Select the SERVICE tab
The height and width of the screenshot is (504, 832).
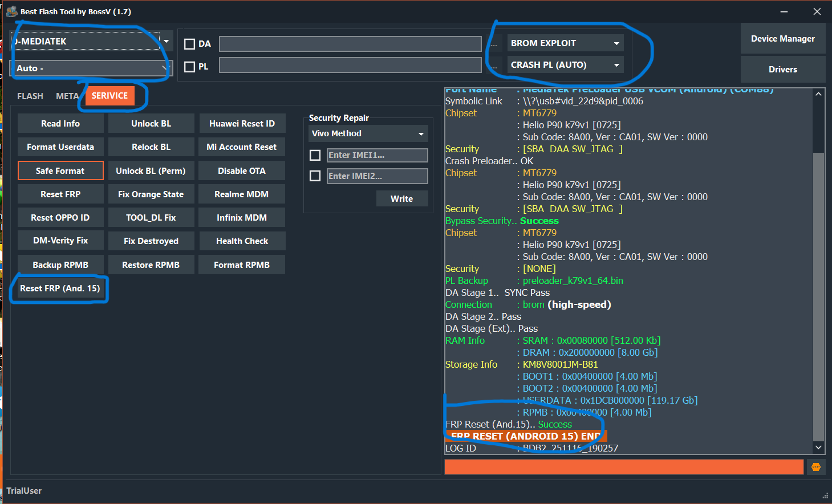pos(109,96)
